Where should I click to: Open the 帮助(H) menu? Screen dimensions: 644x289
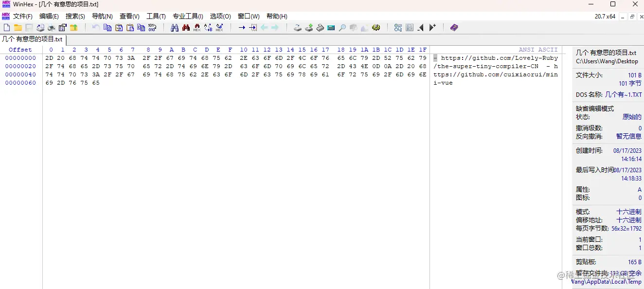[277, 16]
